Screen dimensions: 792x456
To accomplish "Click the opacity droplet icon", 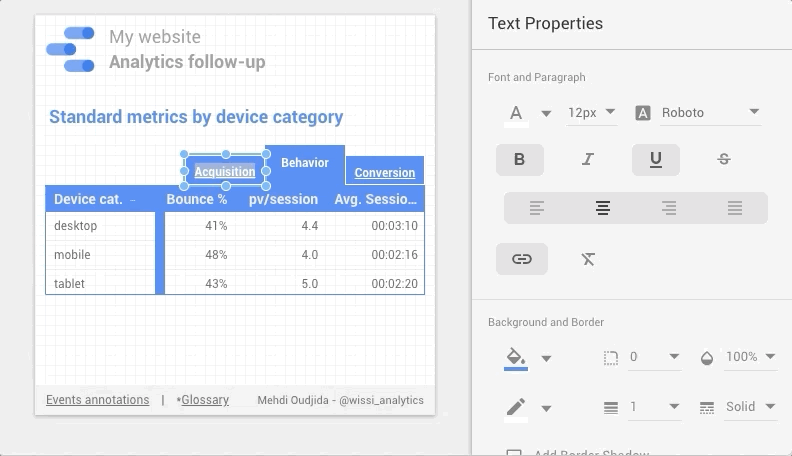I will pyautogui.click(x=707, y=358).
